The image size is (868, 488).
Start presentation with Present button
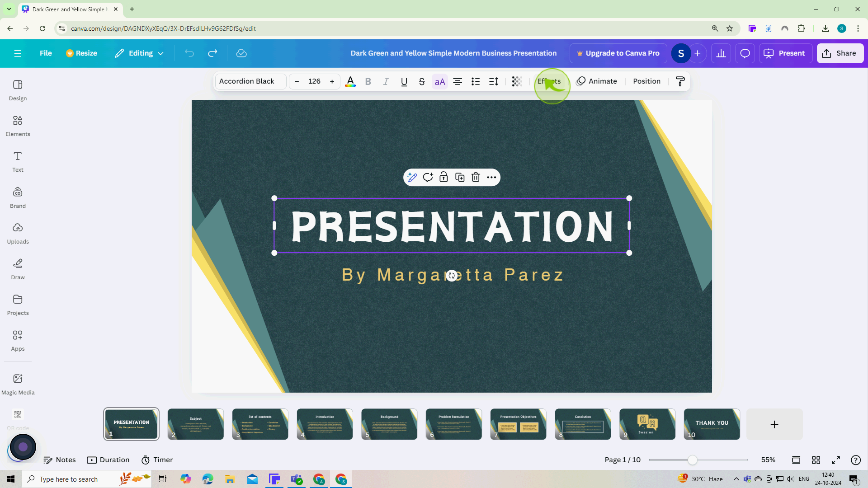(x=785, y=53)
